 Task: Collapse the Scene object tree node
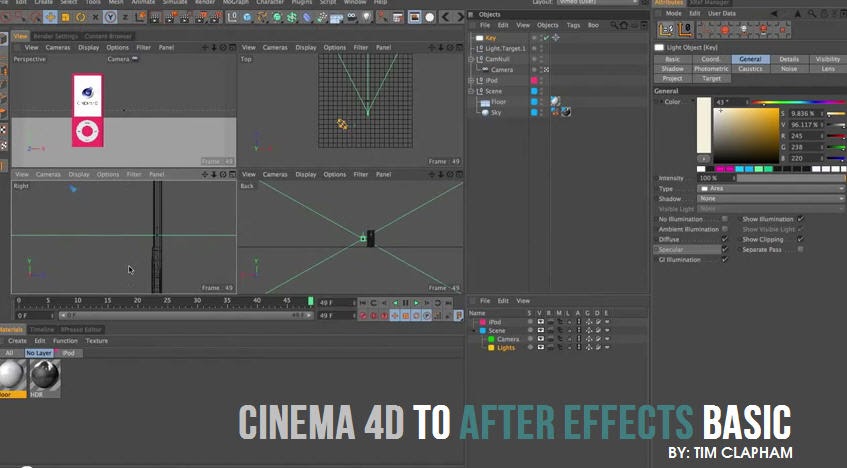[x=471, y=91]
